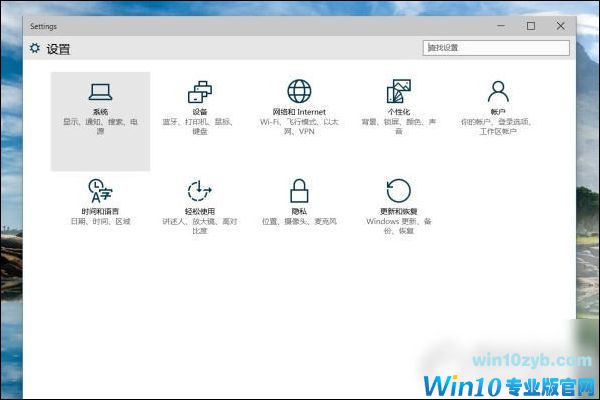Maximize the Settings window
The width and height of the screenshot is (600, 400).
(x=531, y=25)
